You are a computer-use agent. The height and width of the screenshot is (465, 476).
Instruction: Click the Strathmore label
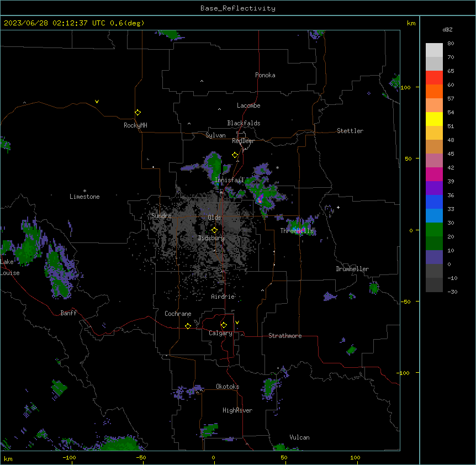click(285, 336)
